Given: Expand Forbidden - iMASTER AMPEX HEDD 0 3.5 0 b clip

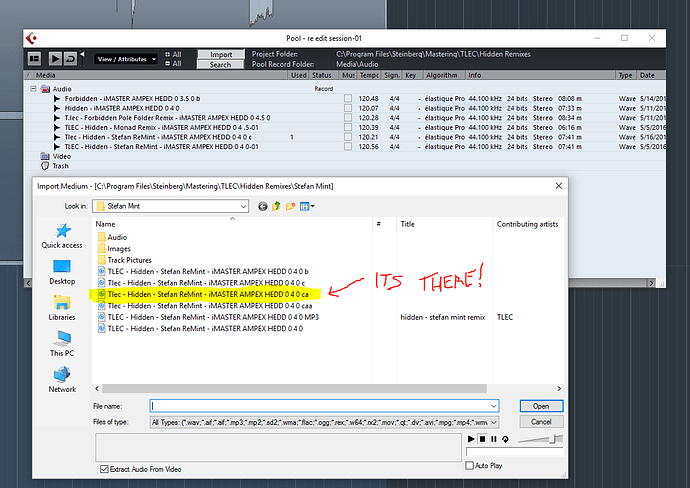Looking at the screenshot, I should (56, 99).
